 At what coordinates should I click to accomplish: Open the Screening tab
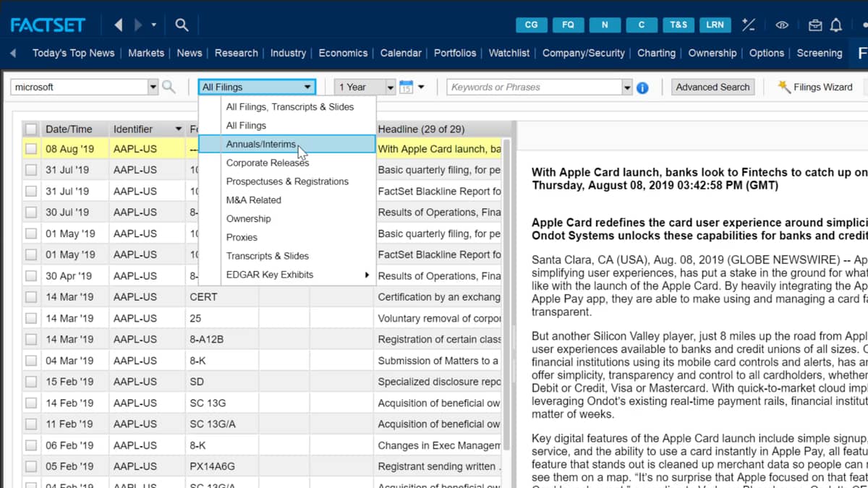coord(820,53)
